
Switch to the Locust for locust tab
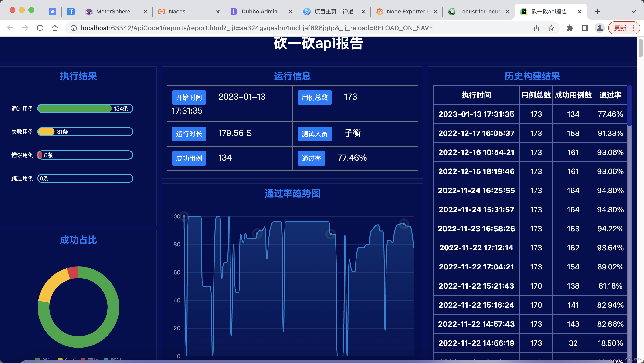[479, 11]
